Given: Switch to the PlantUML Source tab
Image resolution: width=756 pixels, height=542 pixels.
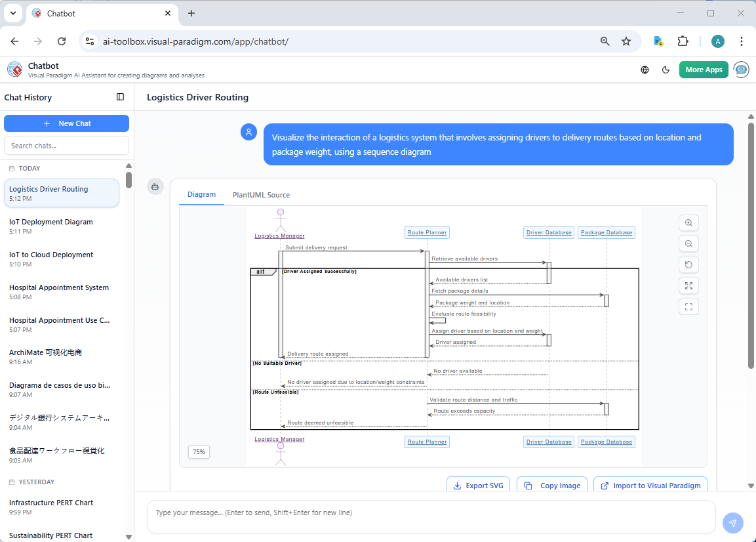Looking at the screenshot, I should (261, 195).
